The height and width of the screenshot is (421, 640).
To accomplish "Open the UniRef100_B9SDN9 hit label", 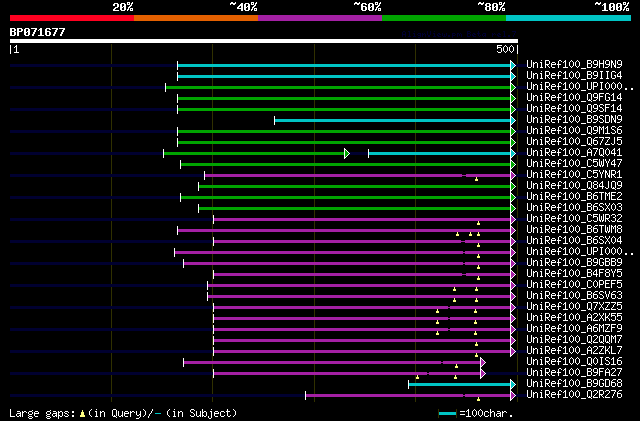I will pos(574,120).
